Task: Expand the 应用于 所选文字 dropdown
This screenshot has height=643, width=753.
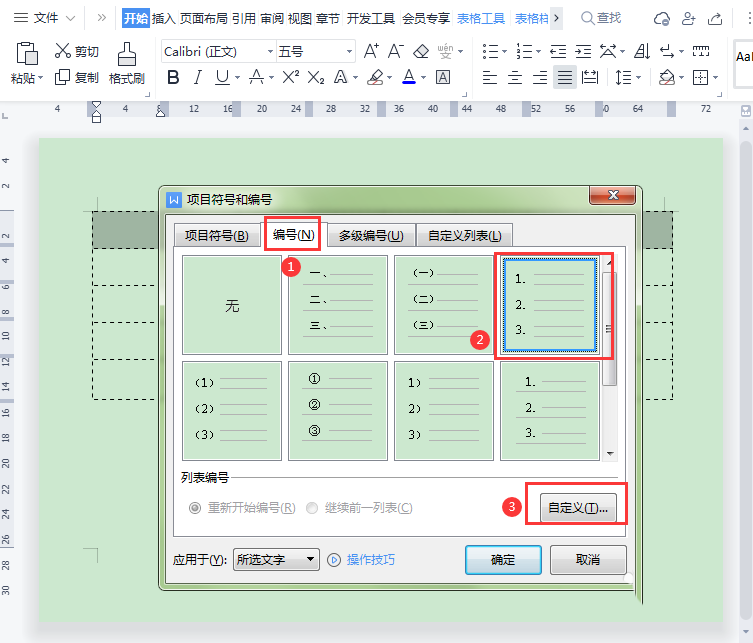Action: (310, 560)
